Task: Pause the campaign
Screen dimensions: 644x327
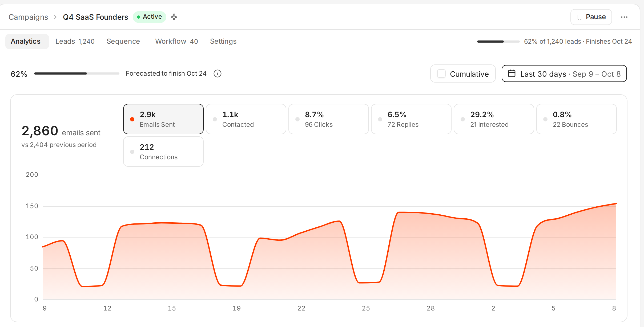Action: coord(591,17)
